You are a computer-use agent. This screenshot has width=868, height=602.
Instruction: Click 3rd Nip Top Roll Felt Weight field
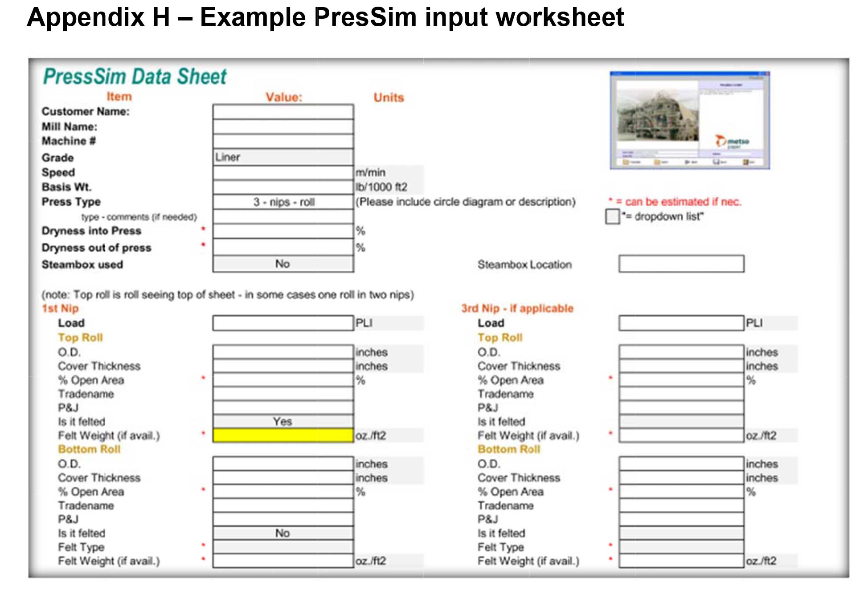pyautogui.click(x=681, y=435)
